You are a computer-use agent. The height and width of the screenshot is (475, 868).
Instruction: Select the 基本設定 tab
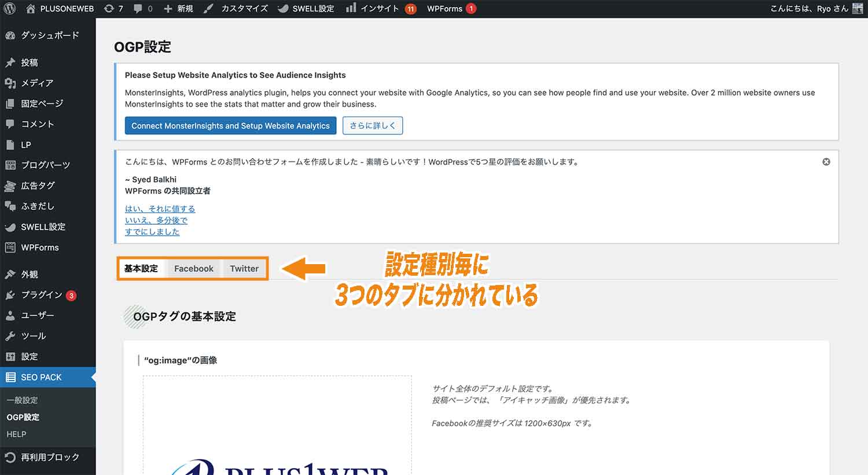click(141, 268)
